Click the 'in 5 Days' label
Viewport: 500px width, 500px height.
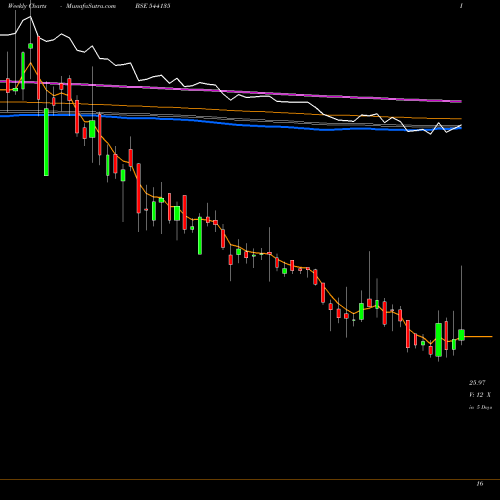tap(480, 407)
